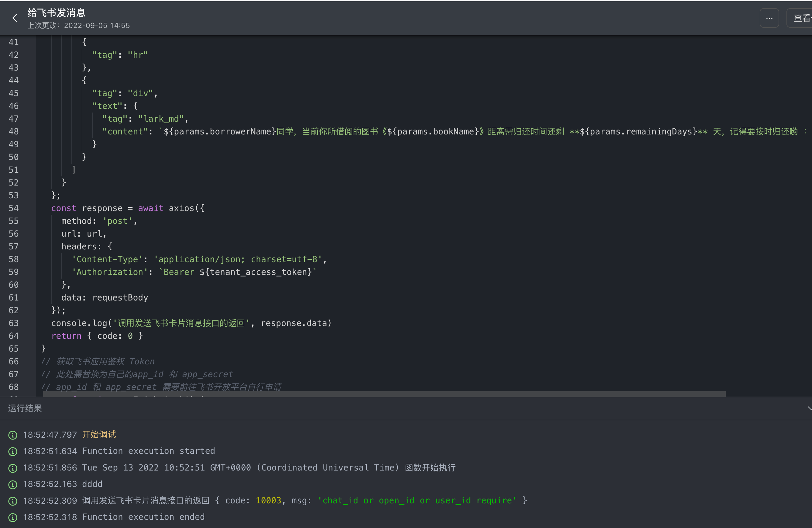
Task: Click the "tag": "hr" code line
Action: point(120,55)
